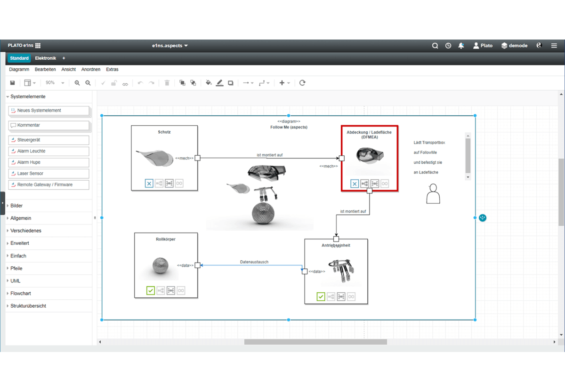565x392 pixels.
Task: Click the zoom in magnifier icon
Action: tap(77, 83)
